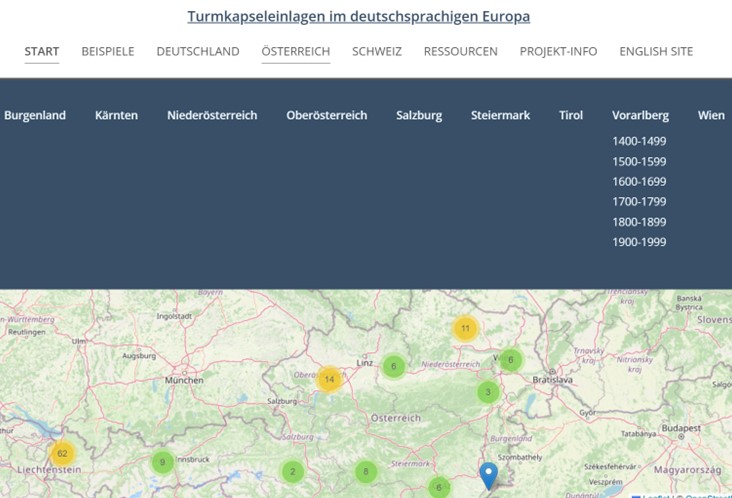Open the green cluster marker showing 8
732x498 pixels.
pos(366,471)
